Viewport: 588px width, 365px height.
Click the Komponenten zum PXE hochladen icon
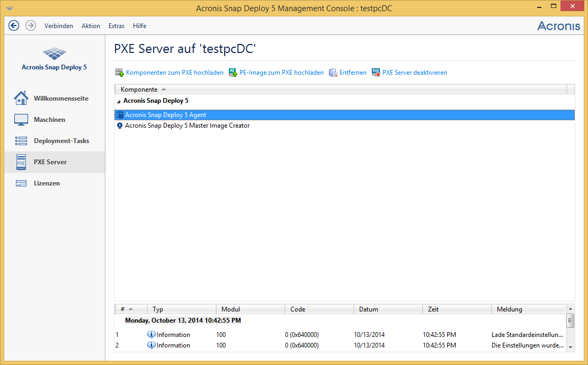point(120,73)
